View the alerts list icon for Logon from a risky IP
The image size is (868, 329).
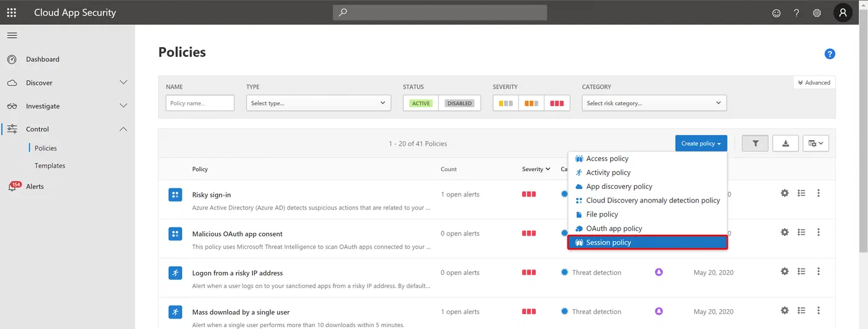coord(802,271)
